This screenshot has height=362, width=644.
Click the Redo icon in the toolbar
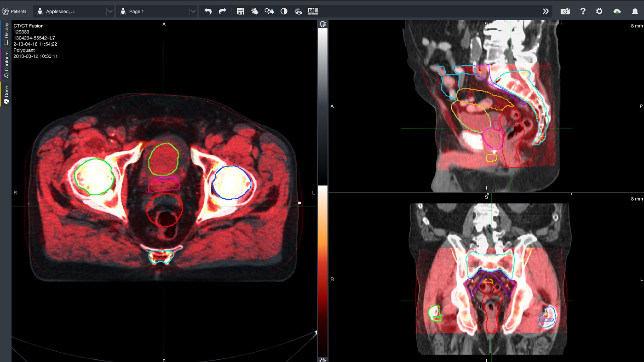pos(222,11)
